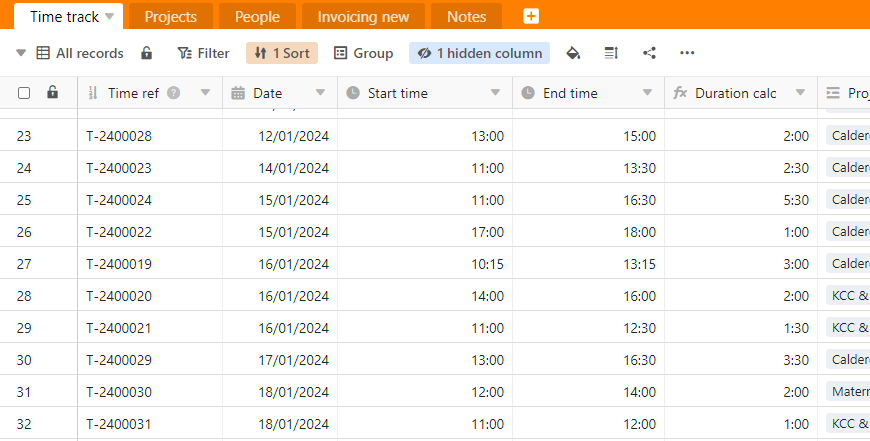Click the 5:30 duration cell

point(741,200)
